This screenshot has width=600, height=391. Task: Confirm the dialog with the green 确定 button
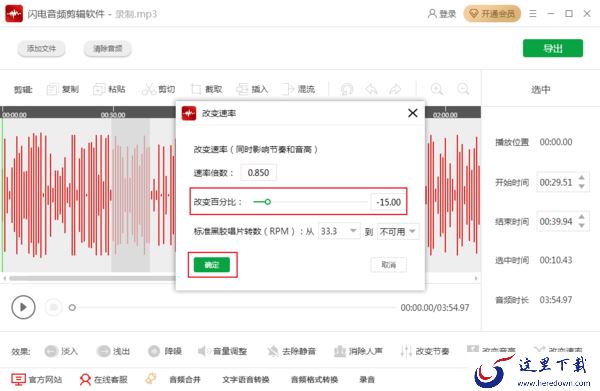tap(212, 265)
